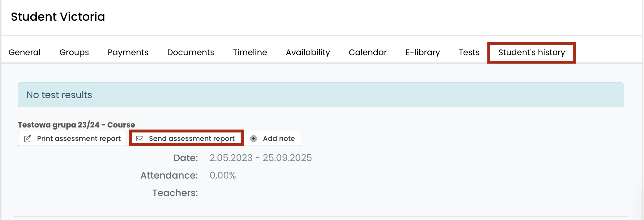The width and height of the screenshot is (644, 220).
Task: Open the General tab
Action: point(24,52)
